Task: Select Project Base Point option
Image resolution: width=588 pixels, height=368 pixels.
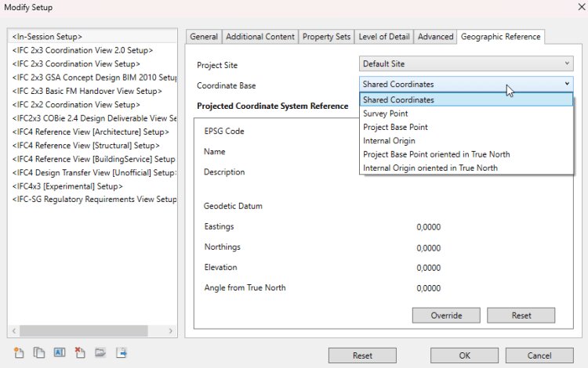Action: [395, 127]
